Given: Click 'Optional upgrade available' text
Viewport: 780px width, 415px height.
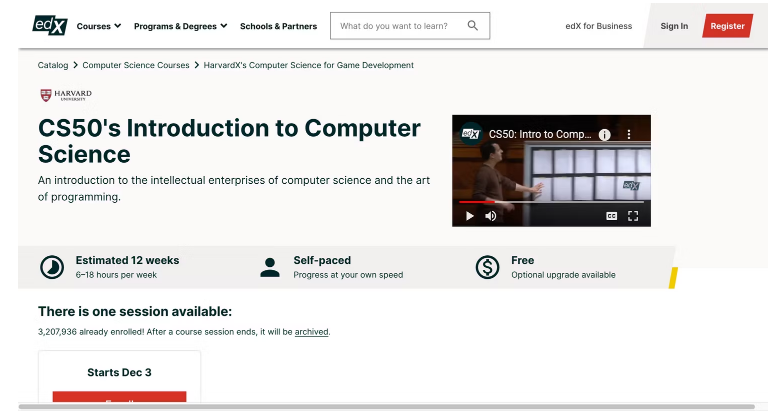Looking at the screenshot, I should point(563,275).
